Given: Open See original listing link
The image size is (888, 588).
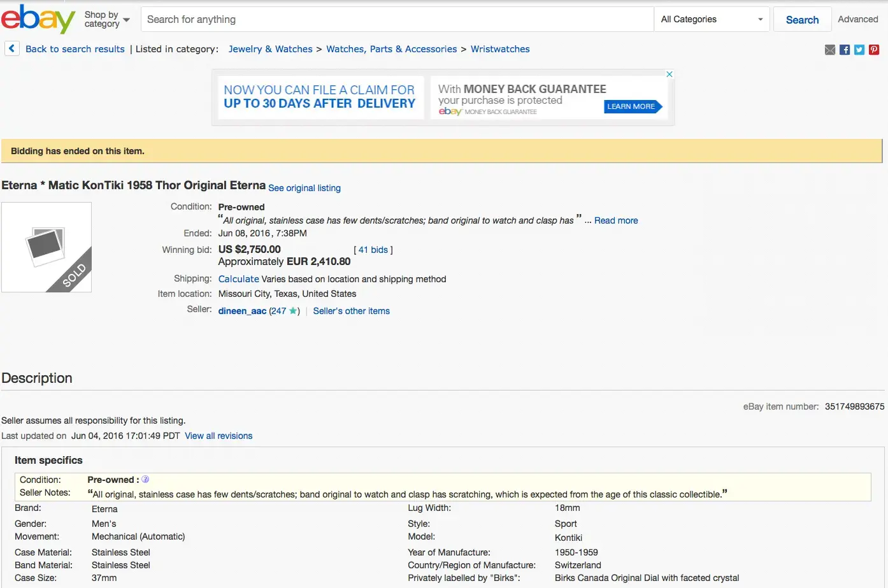Looking at the screenshot, I should (304, 188).
